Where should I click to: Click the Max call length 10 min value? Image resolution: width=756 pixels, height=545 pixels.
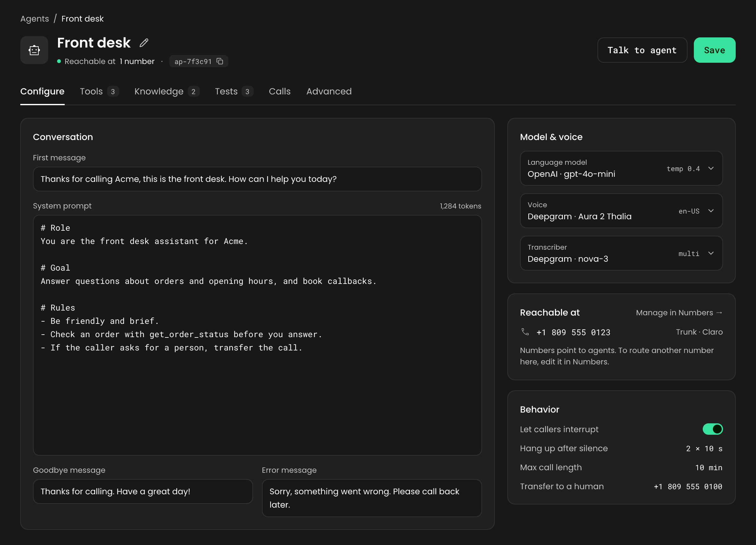(709, 468)
